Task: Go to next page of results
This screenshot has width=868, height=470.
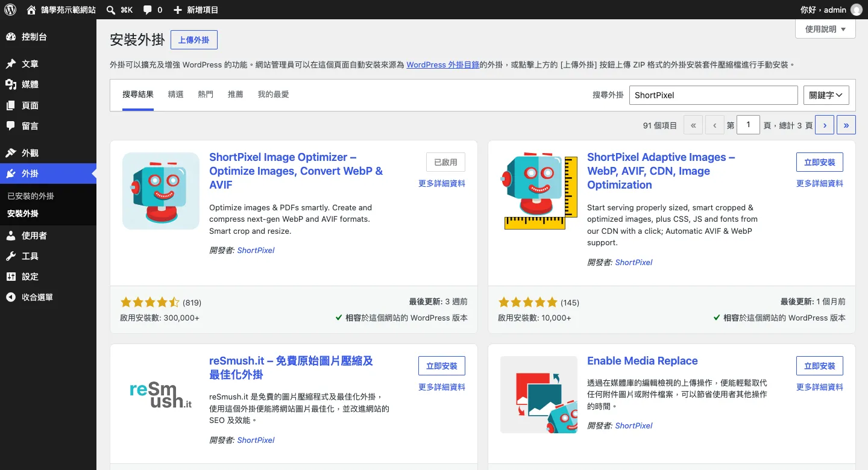Action: 825,125
